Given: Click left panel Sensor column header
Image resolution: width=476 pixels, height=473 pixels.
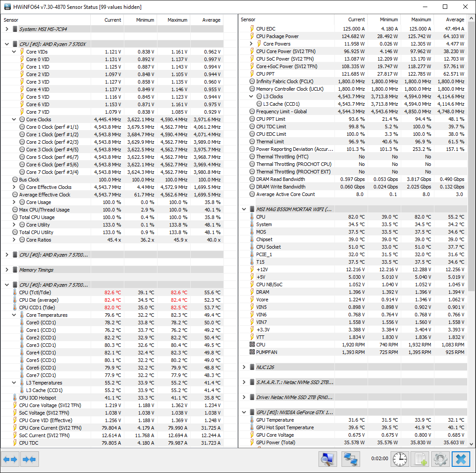Looking at the screenshot, I should click(46, 20).
